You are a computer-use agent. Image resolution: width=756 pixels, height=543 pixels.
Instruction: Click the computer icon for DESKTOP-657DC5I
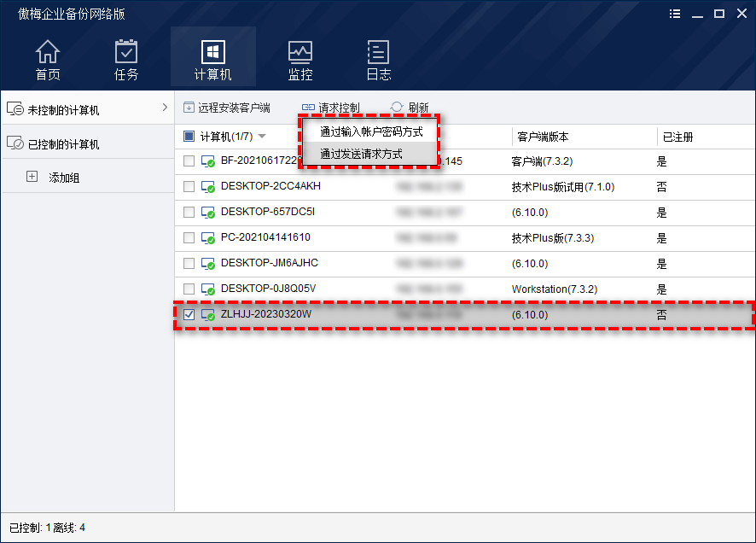coord(208,212)
